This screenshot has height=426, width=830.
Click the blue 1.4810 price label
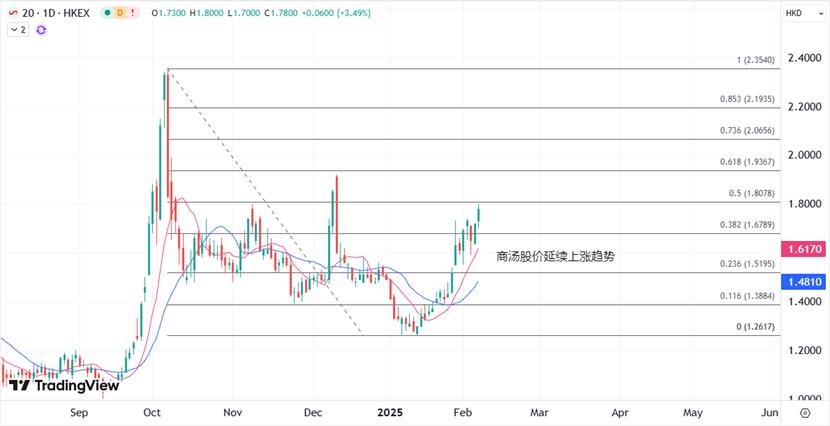pos(805,283)
